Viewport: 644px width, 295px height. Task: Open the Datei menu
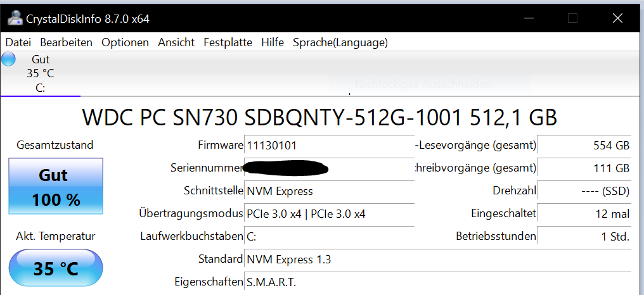click(x=18, y=42)
